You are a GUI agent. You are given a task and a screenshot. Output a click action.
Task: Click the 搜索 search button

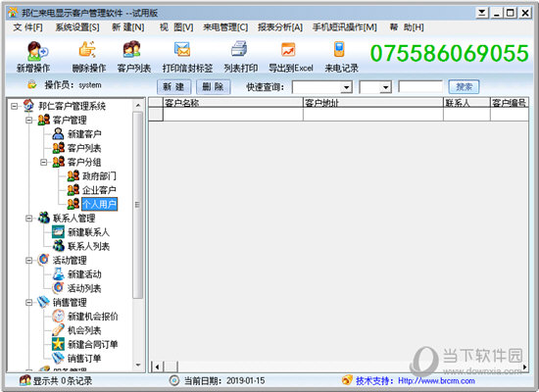(464, 86)
